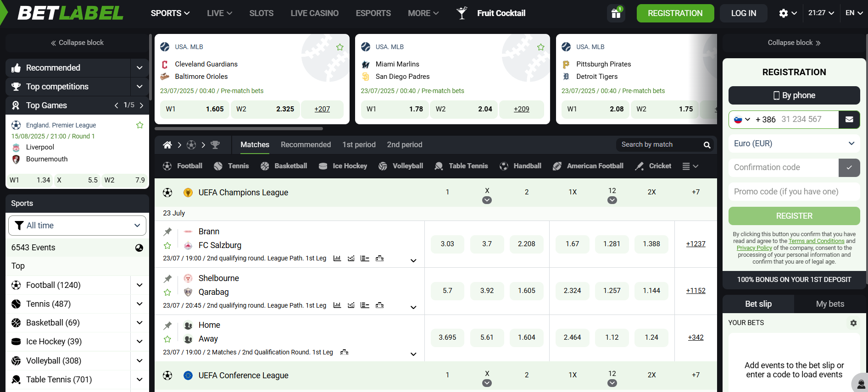This screenshot has width=868, height=392.
Task: Open the +1237 markets link for Brann
Action: coord(696,244)
